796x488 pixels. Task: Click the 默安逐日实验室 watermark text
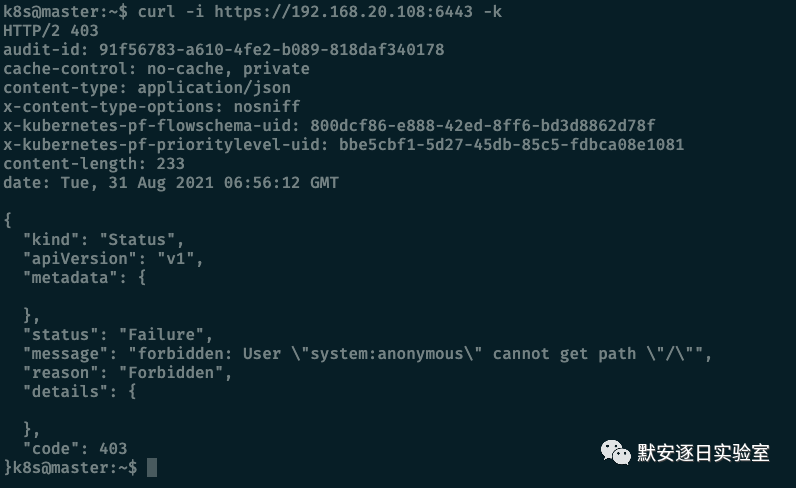[703, 452]
